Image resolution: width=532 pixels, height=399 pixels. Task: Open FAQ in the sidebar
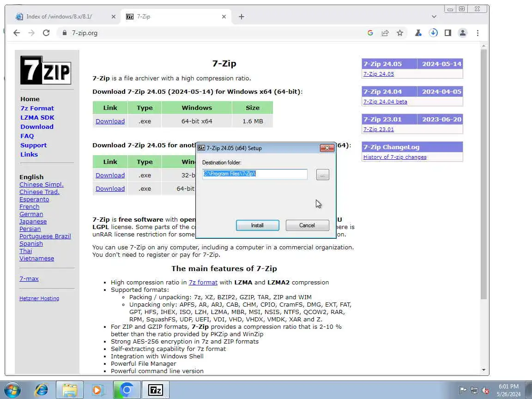tap(27, 136)
